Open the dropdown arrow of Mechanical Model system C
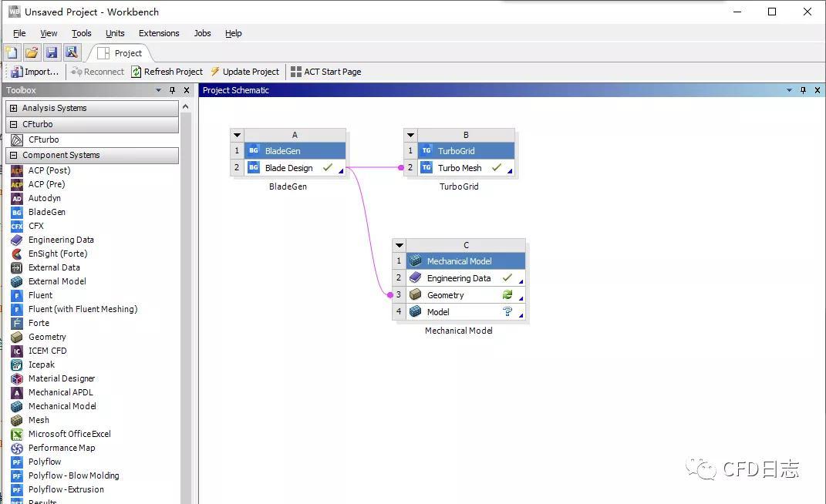 tap(400, 245)
